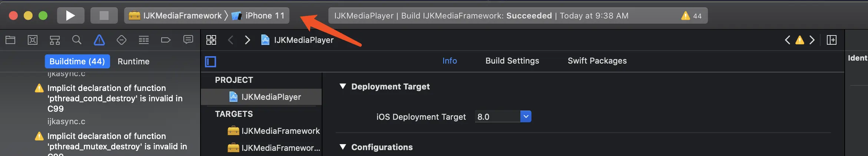Screen dimensions: 868x156
Task: Collapse the Deployment Target section
Action: [343, 87]
